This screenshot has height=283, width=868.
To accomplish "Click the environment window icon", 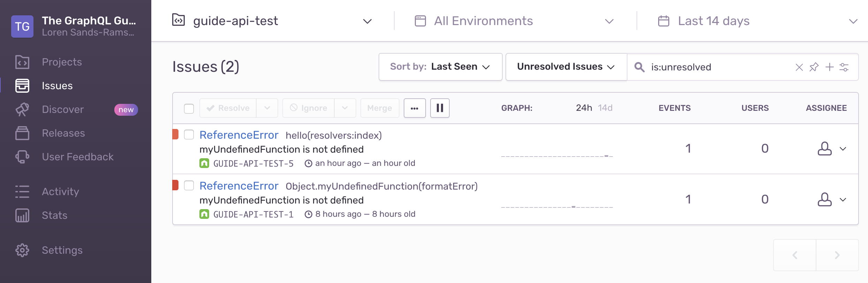I will [420, 21].
